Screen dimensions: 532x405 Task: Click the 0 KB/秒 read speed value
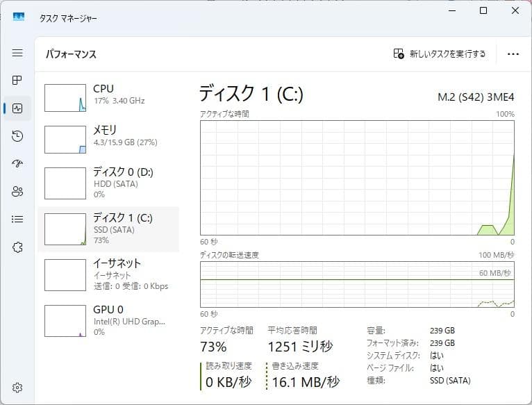(x=228, y=382)
